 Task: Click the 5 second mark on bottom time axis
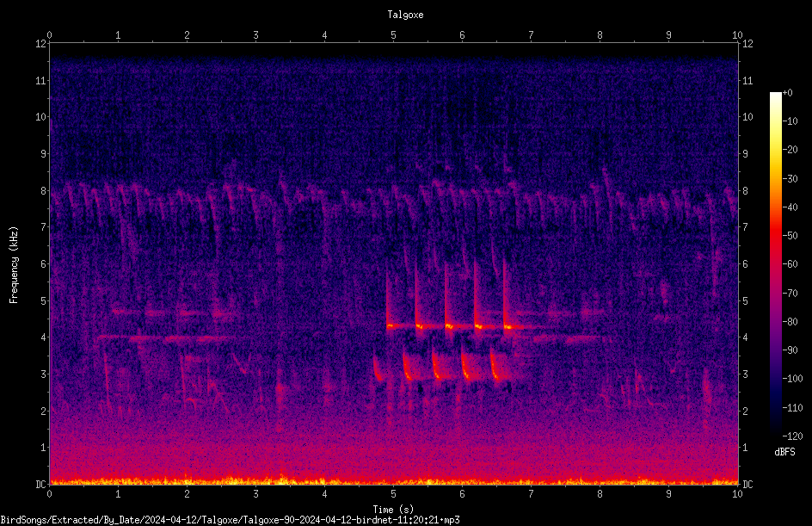tap(394, 494)
